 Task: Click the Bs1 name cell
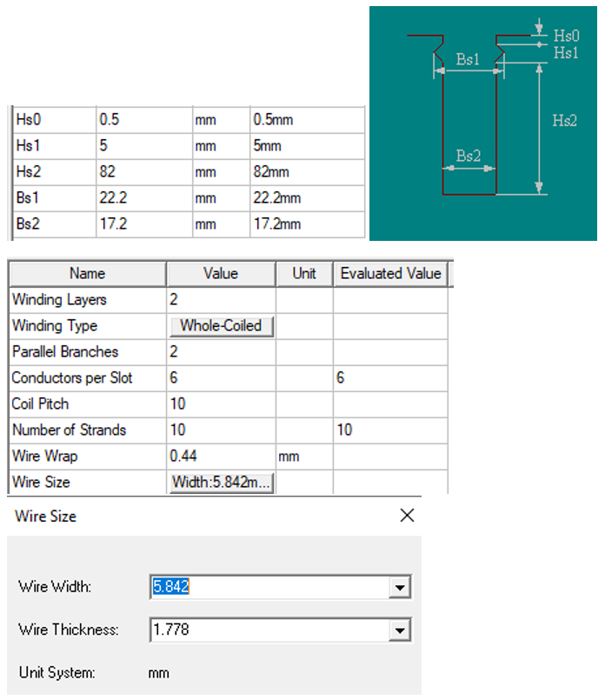coord(55,197)
